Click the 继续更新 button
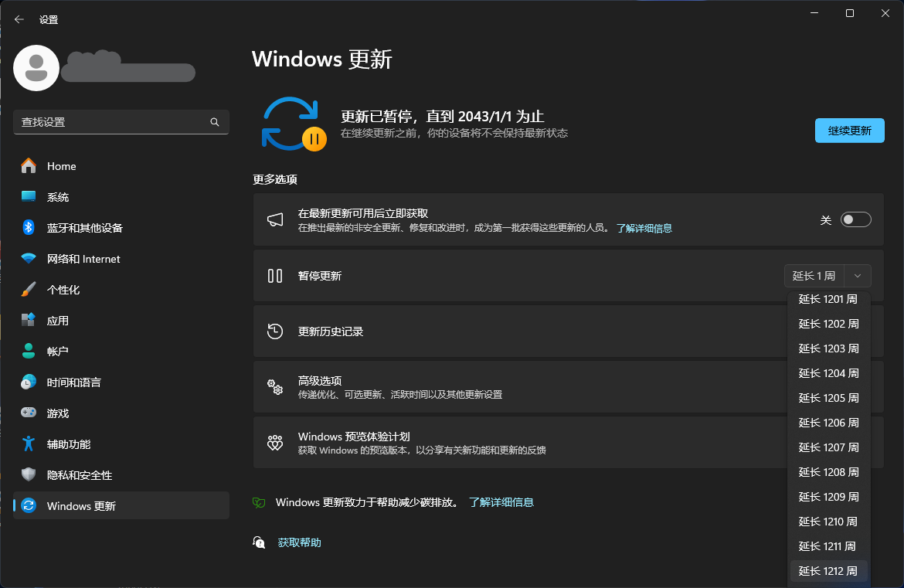904x588 pixels. (849, 130)
